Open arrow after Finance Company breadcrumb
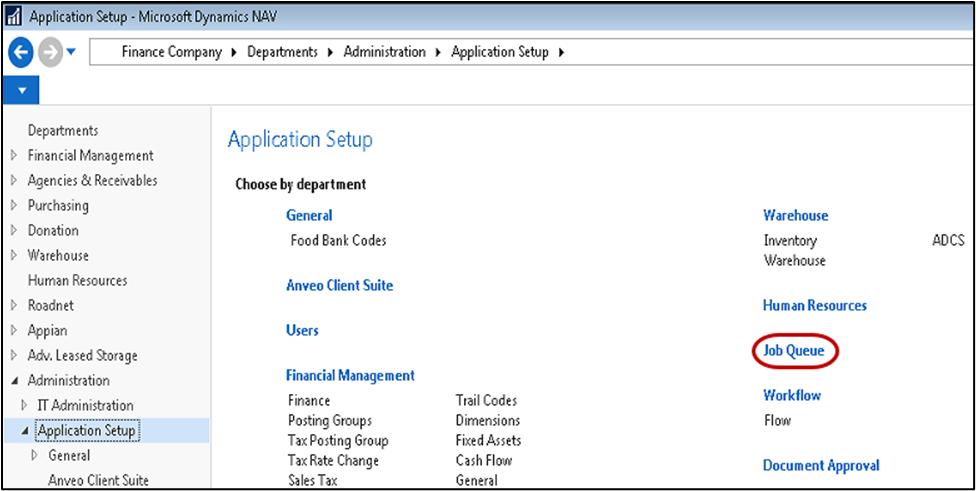Image resolution: width=976 pixels, height=491 pixels. click(x=234, y=53)
